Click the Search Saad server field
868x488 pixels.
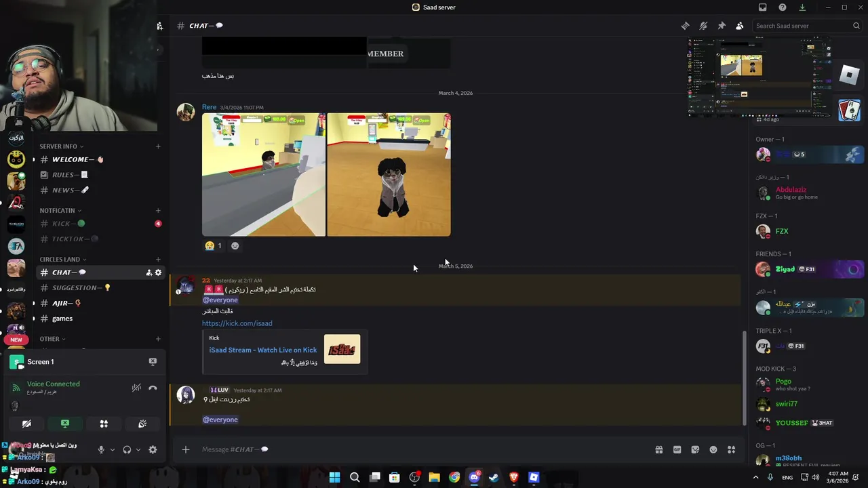pos(807,26)
